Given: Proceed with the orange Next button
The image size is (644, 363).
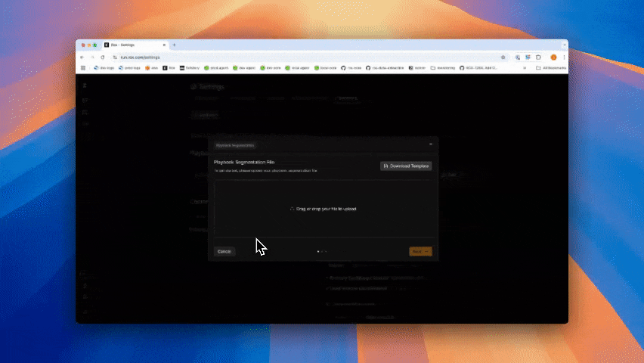Looking at the screenshot, I should [x=420, y=251].
